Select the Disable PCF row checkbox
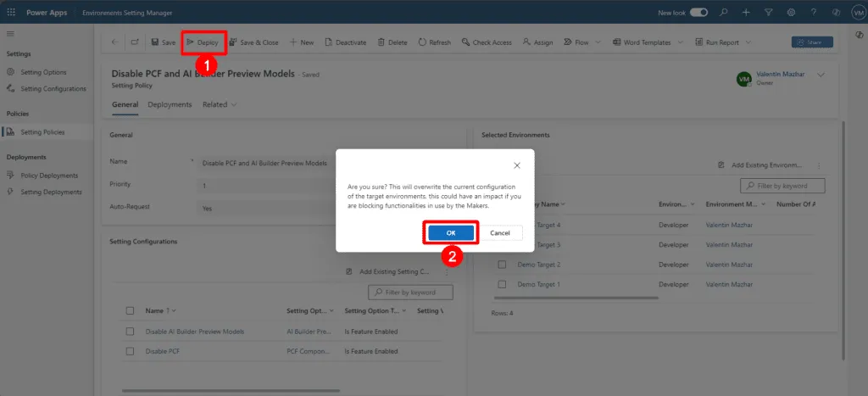The image size is (868, 396). [130, 351]
